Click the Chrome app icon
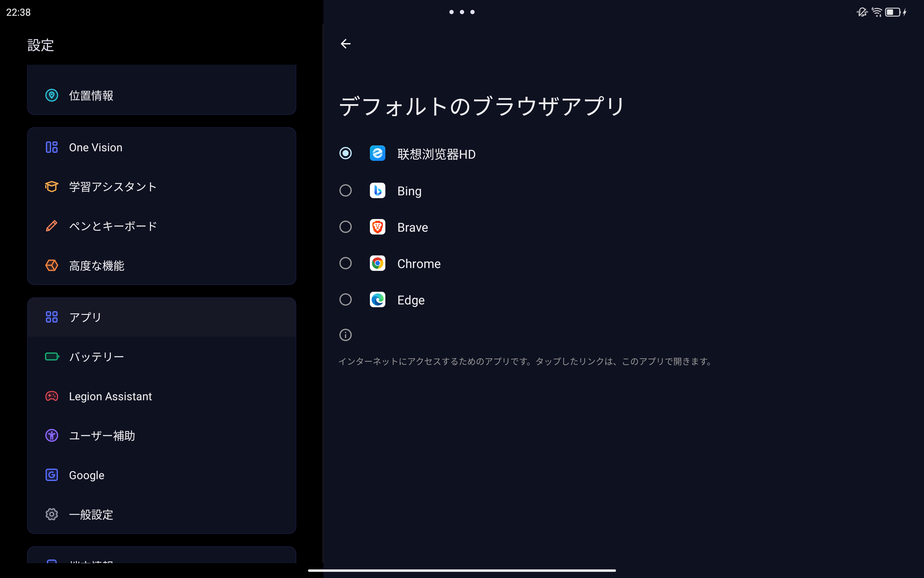 click(x=377, y=263)
